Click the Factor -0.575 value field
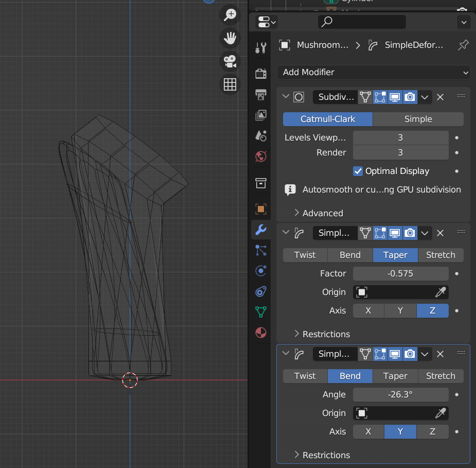 tap(401, 273)
